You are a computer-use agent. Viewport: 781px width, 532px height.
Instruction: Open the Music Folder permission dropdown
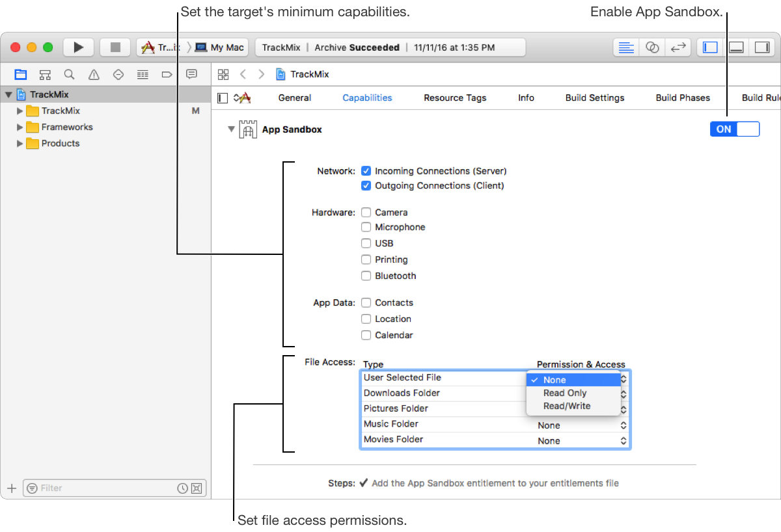pyautogui.click(x=582, y=425)
